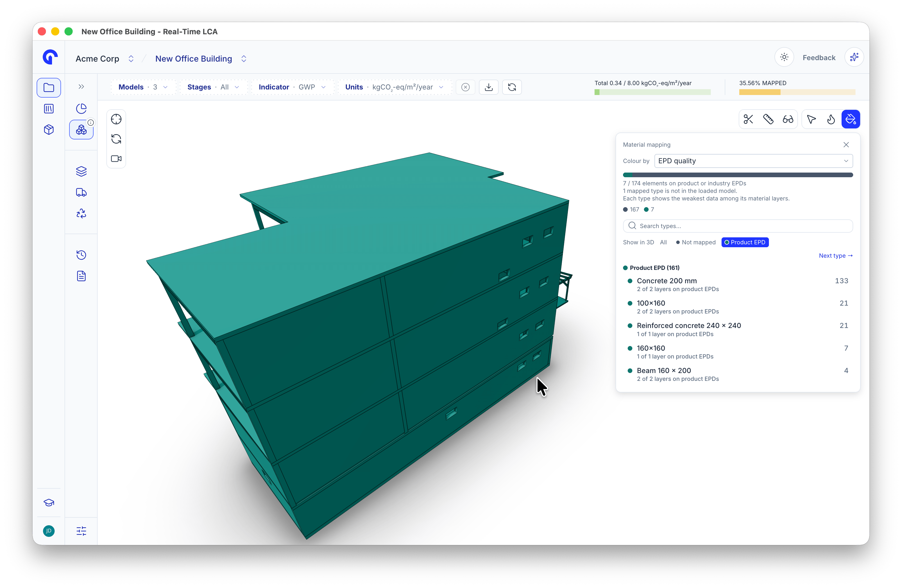Viewport: 902px width, 588px height.
Task: Choose the pointer select tool
Action: 811,119
